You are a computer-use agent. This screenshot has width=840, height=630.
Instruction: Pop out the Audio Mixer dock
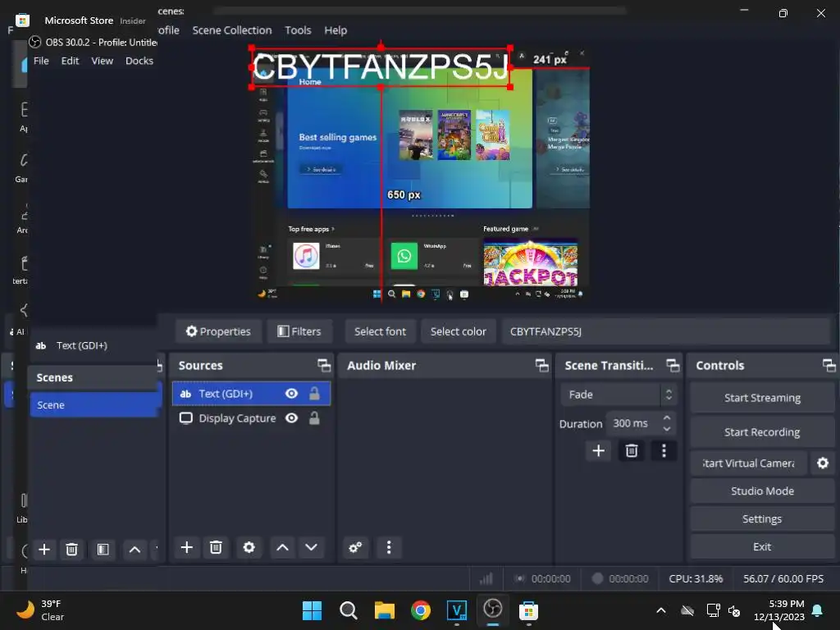pos(541,365)
